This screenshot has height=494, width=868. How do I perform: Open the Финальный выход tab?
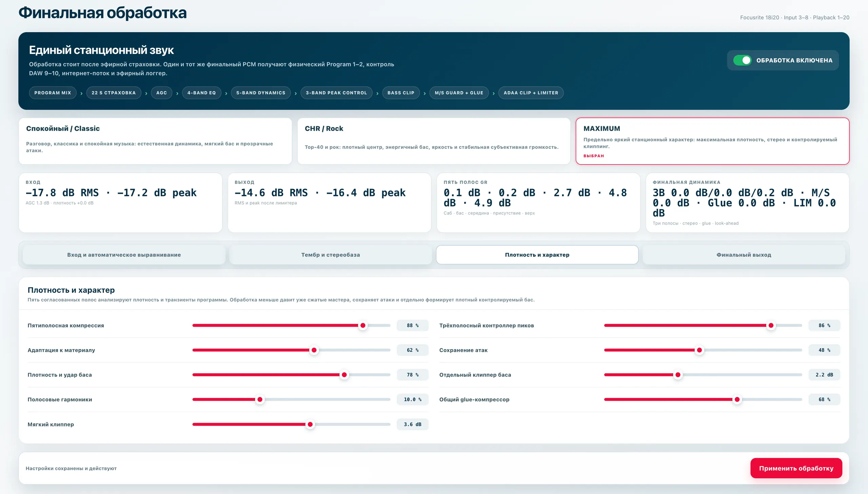(x=744, y=255)
